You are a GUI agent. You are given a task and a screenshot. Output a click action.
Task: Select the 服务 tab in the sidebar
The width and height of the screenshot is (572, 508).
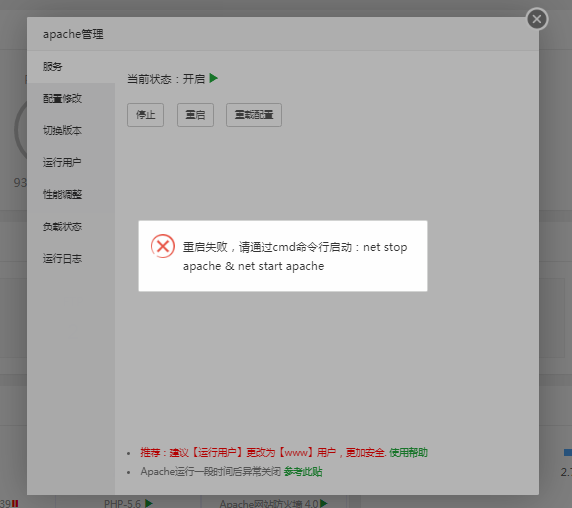coord(71,67)
